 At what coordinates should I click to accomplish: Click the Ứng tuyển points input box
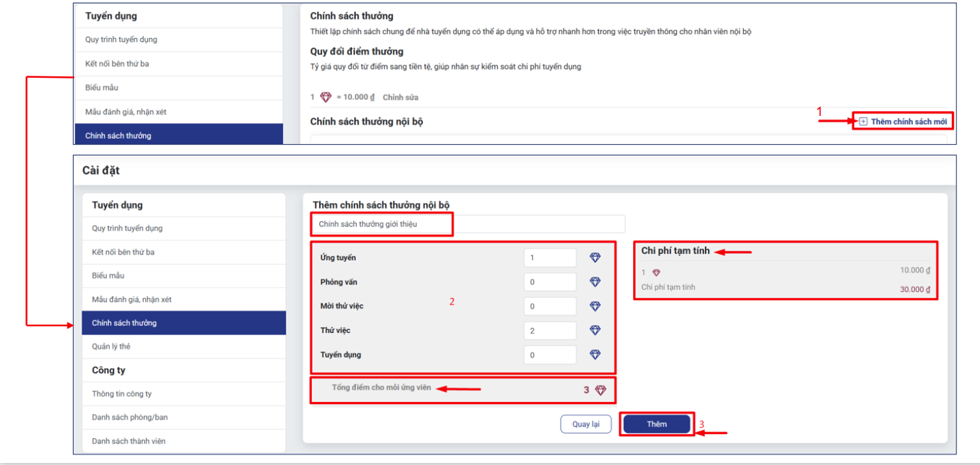coord(550,258)
